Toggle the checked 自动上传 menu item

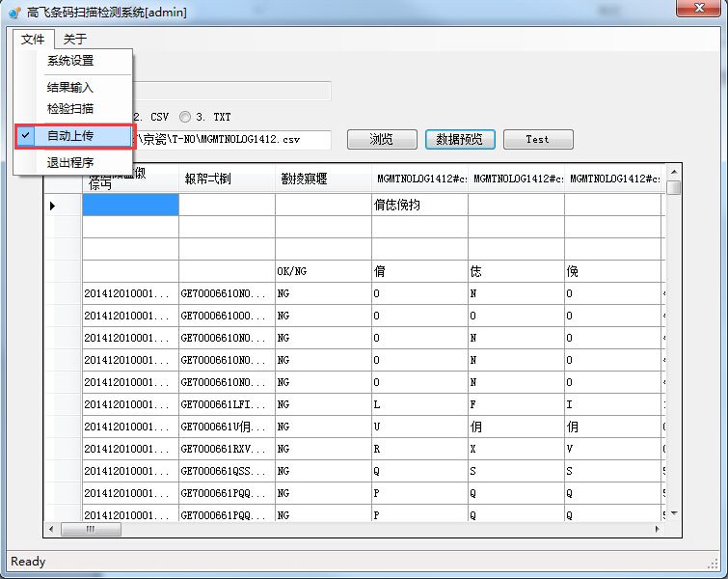70,136
